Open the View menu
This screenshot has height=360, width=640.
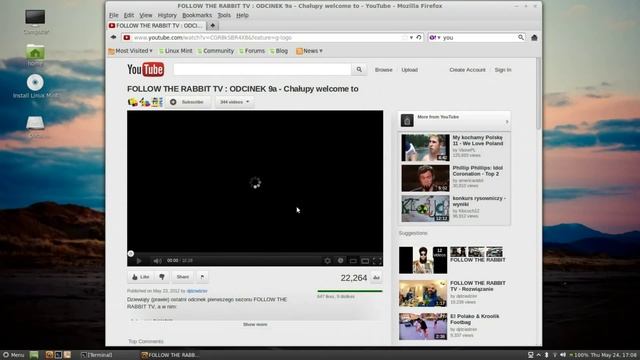(146, 15)
